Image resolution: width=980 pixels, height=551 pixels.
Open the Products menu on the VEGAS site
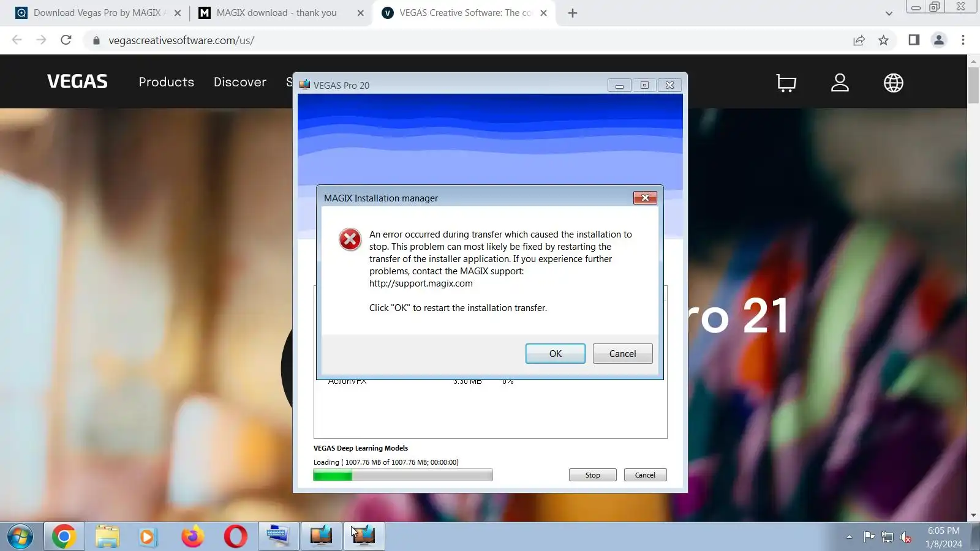[167, 82]
